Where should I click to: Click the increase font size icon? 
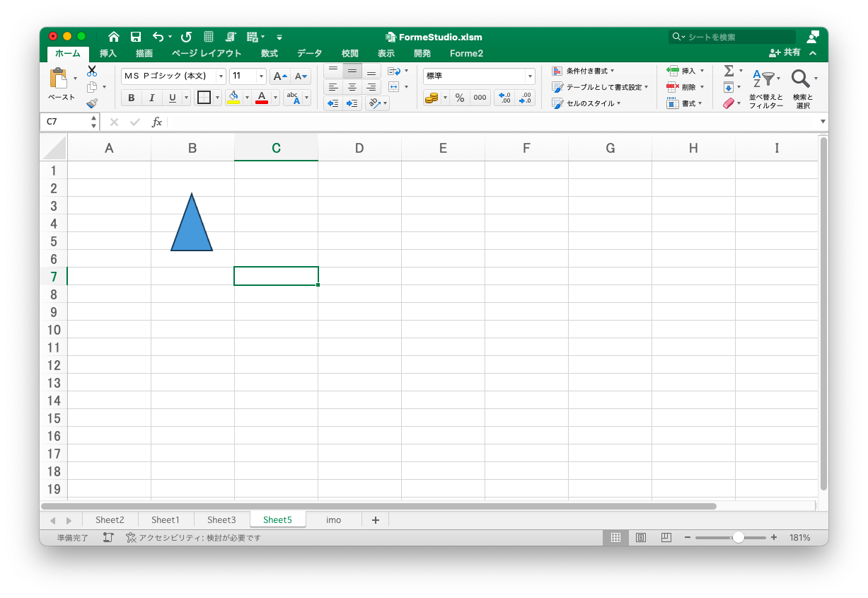pyautogui.click(x=281, y=76)
